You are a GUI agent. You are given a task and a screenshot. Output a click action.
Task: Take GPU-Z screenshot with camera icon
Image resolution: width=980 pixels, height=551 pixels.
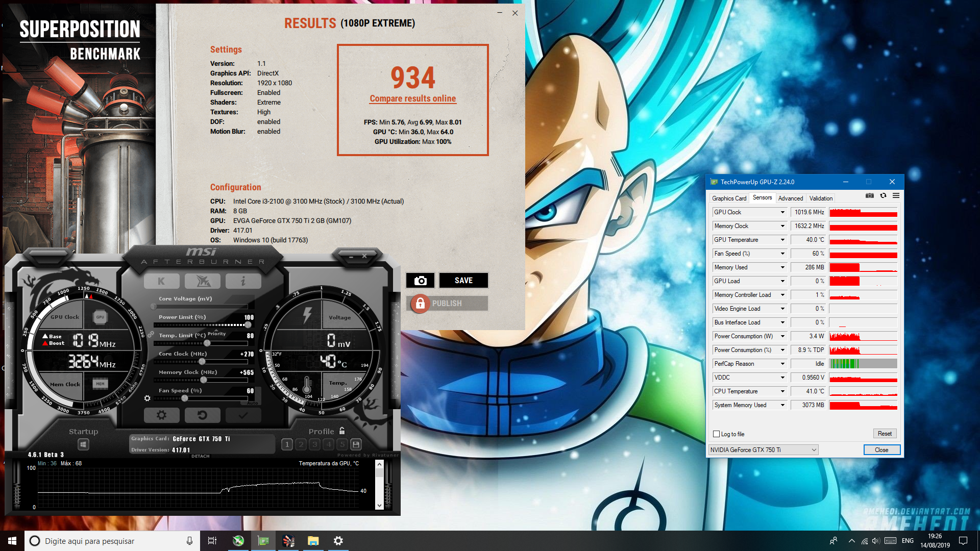pos(870,196)
